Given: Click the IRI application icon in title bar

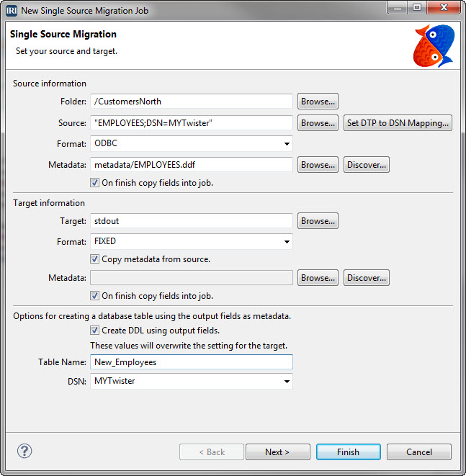Looking at the screenshot, I should [12, 11].
